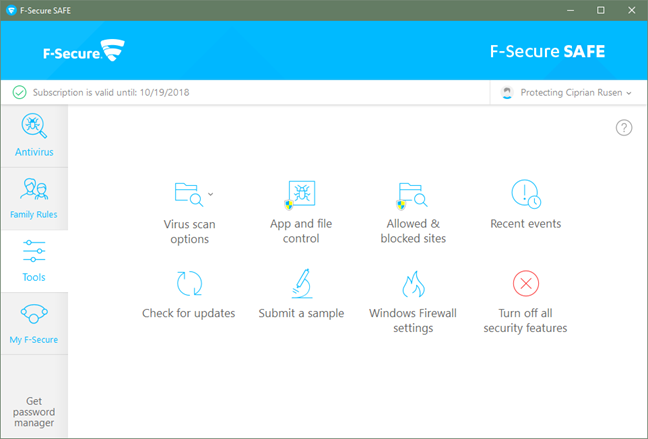Click the Windows Firewall settings label
This screenshot has height=439, width=648.
(x=413, y=320)
